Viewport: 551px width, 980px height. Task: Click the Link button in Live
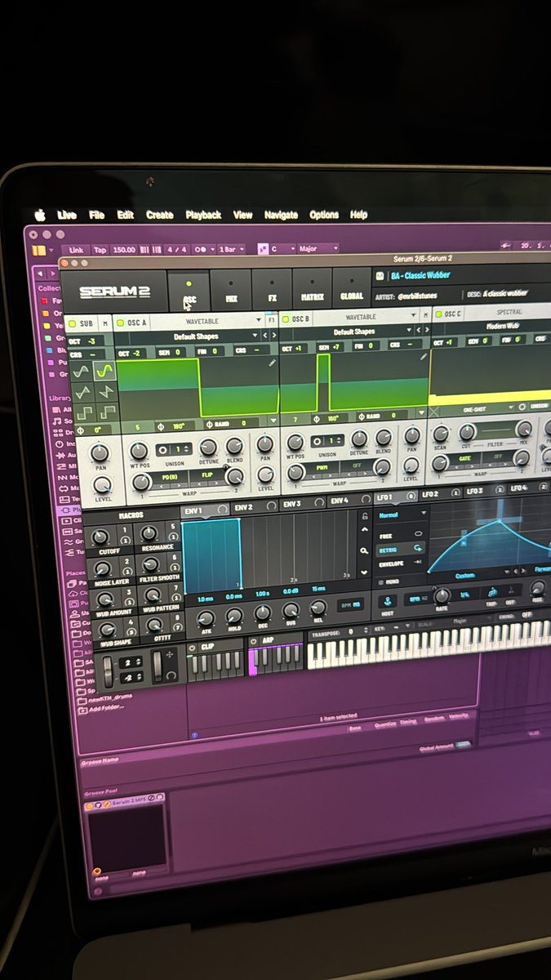click(76, 250)
